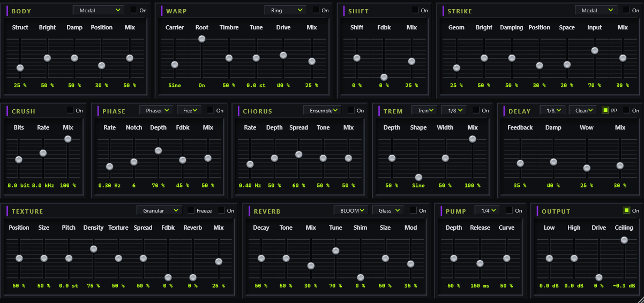The width and height of the screenshot is (644, 303).
Task: Click the OUTPUT Ceiling slider knob
Action: [624, 240]
